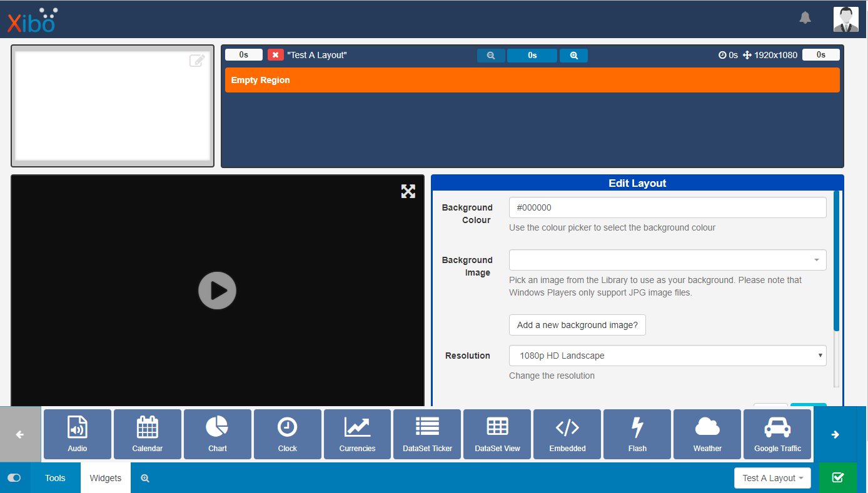Delete the Test A Layout timeline region
868x493 pixels.
(x=275, y=54)
